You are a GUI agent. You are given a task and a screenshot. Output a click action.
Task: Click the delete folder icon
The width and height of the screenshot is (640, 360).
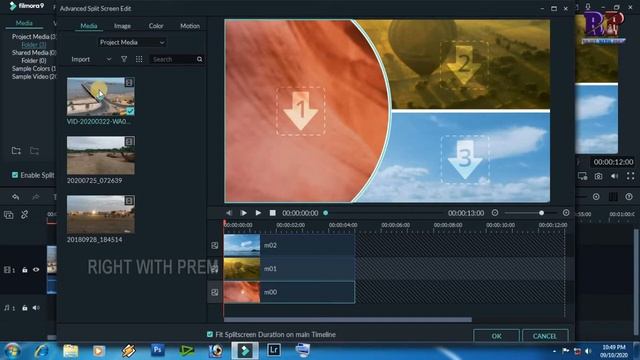pyautogui.click(x=35, y=151)
